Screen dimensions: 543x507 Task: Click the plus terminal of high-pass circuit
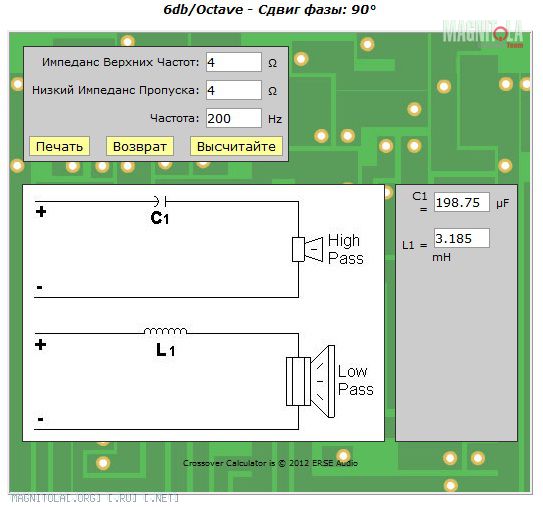[41, 212]
